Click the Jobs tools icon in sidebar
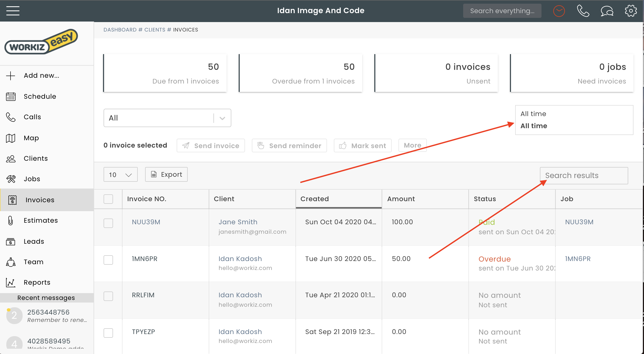Screen dimensions: 644x354 tap(11, 179)
